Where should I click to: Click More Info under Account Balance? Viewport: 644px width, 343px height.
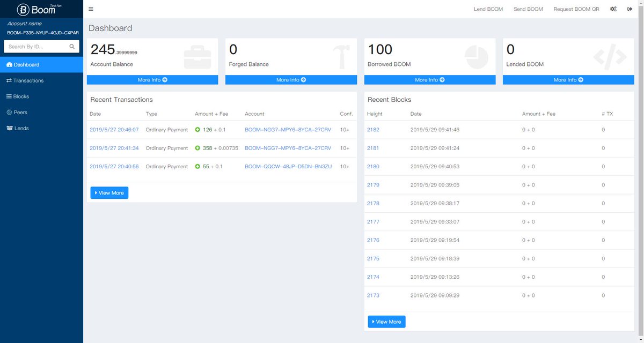[x=152, y=80]
